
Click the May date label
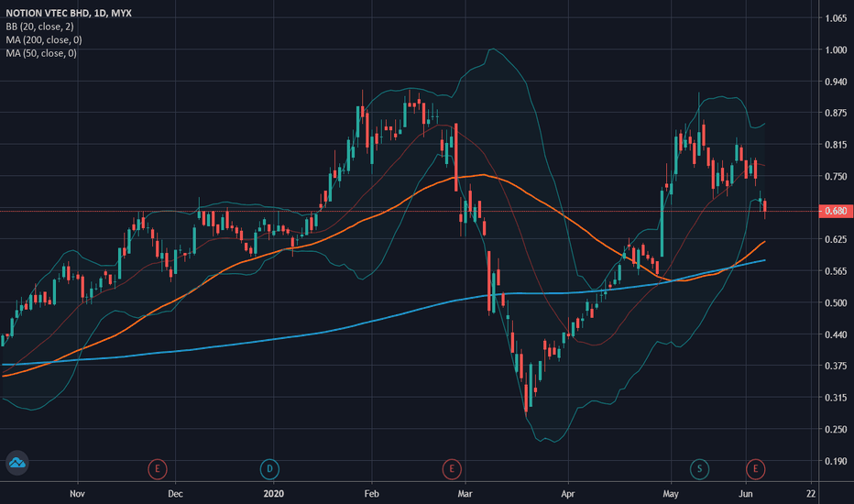[x=671, y=494]
